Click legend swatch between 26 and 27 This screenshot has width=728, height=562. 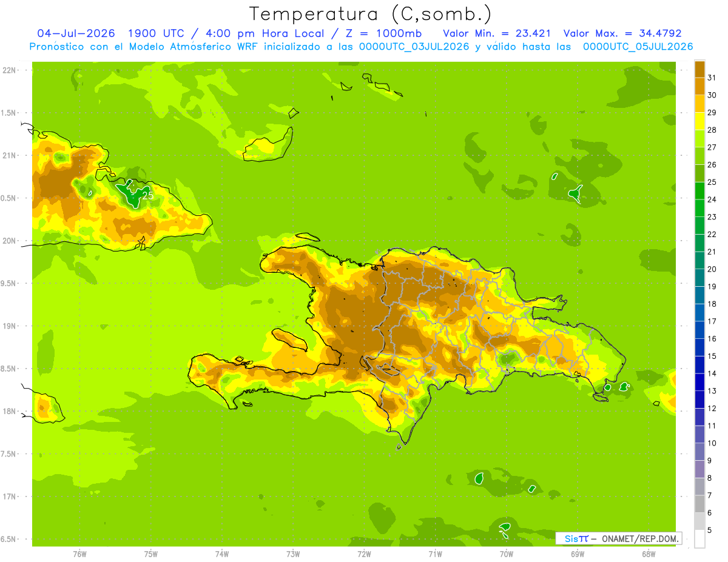coord(699,156)
